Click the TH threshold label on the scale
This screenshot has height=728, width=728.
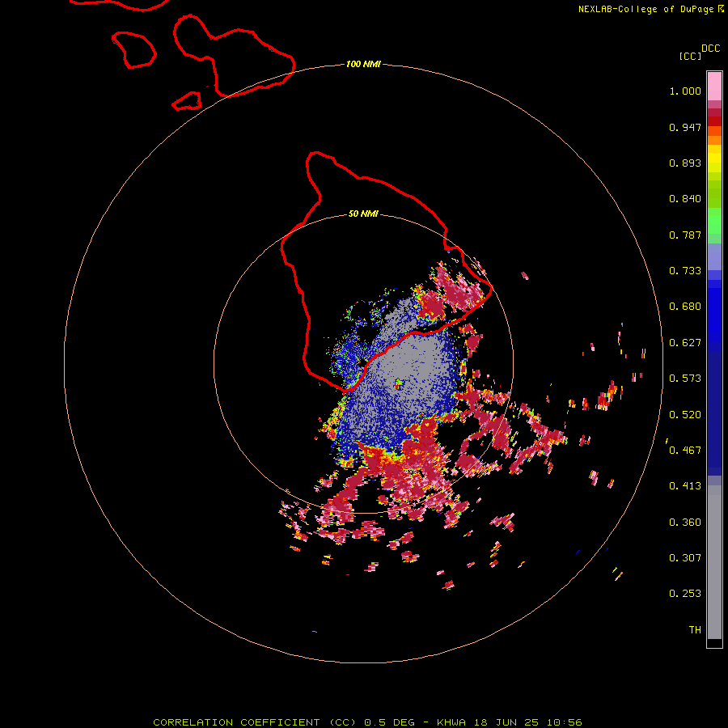[695, 630]
